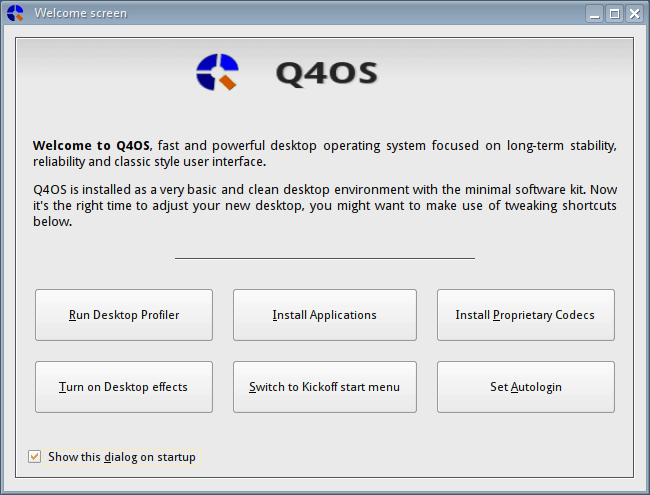Uncheck Show this dialog on startup
The width and height of the screenshot is (650, 495).
34,457
